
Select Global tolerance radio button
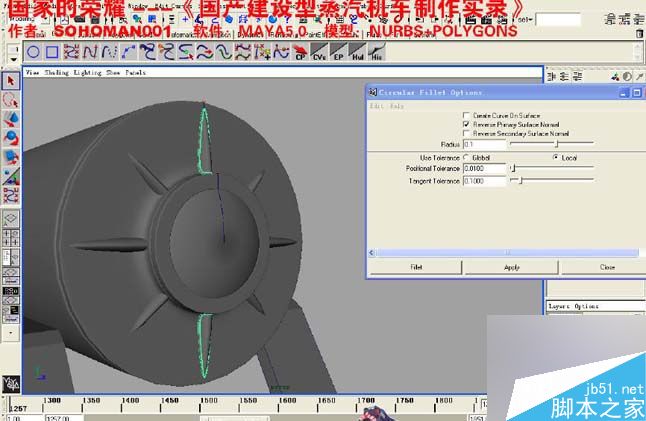pyautogui.click(x=466, y=157)
